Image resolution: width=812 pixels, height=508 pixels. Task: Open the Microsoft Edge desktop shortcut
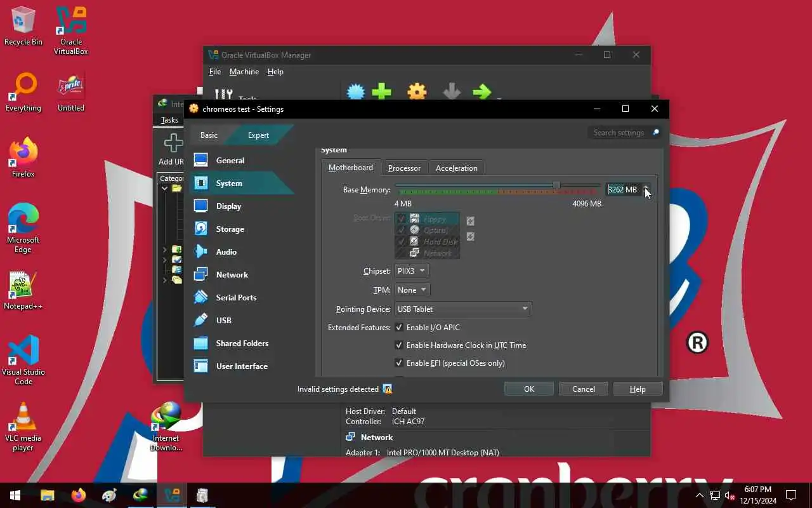pyautogui.click(x=23, y=229)
